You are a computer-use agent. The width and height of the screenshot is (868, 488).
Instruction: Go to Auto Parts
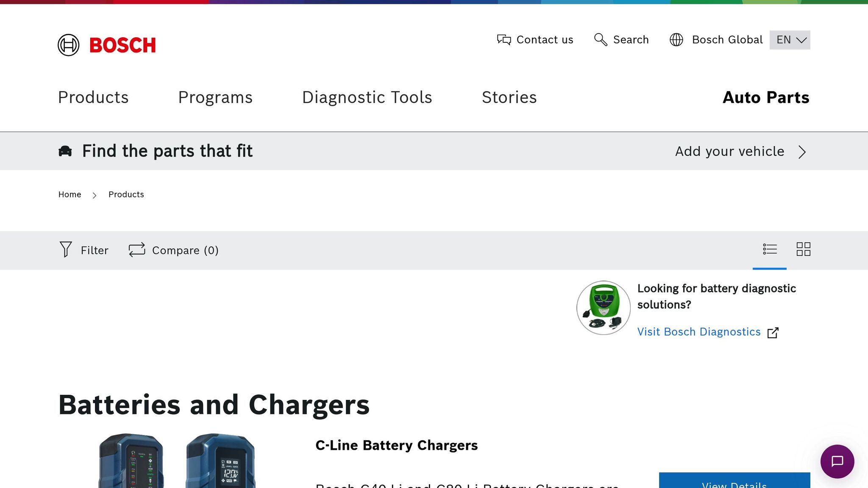766,97
